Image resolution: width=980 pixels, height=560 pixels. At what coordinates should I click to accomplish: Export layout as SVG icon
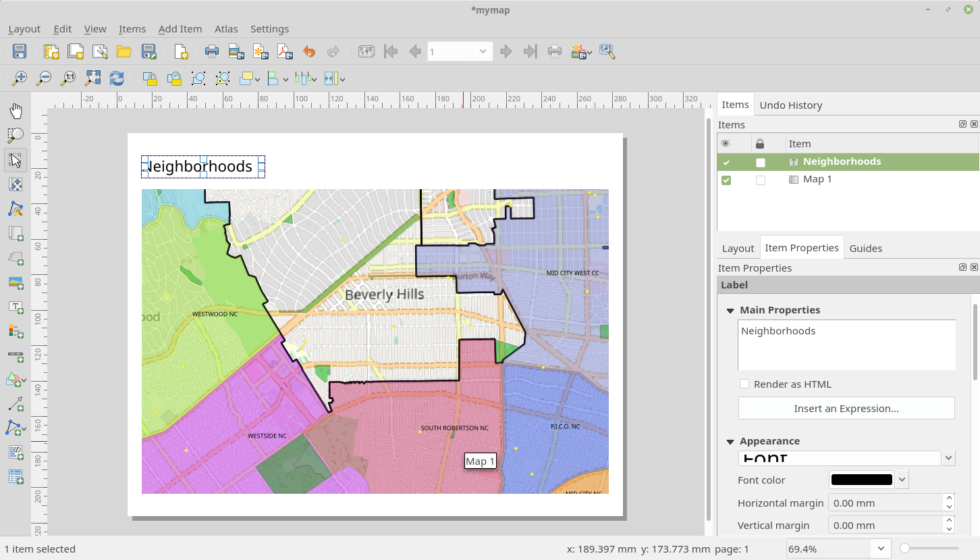coord(261,51)
